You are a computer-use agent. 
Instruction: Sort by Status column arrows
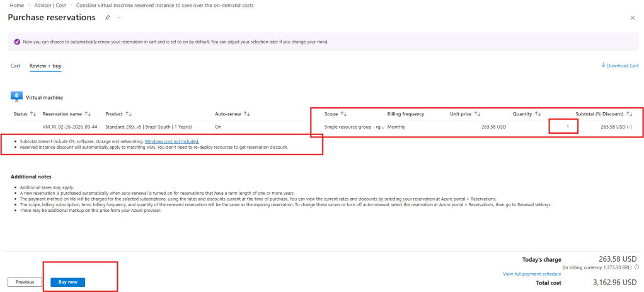pyautogui.click(x=33, y=114)
